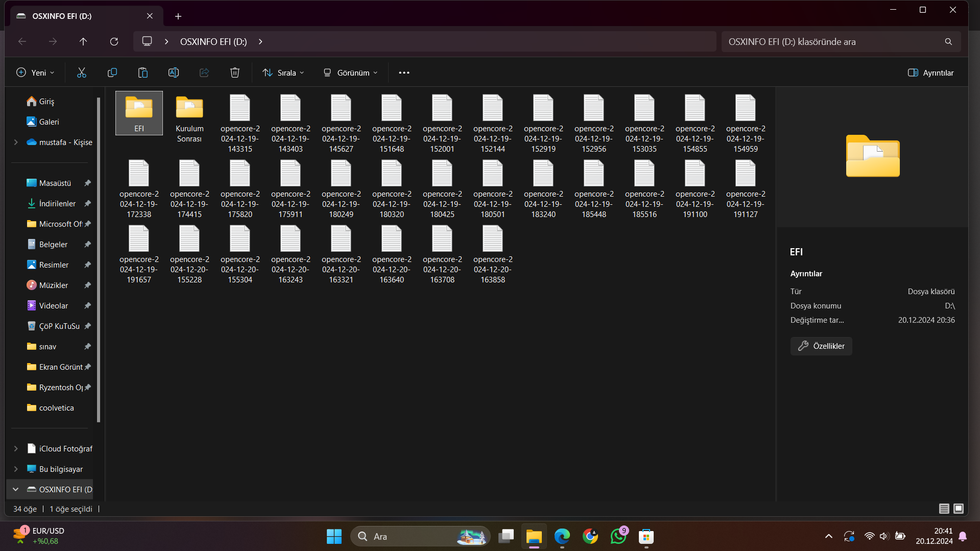980x551 pixels.
Task: Open İndirilenler in the sidebar
Action: click(x=57, y=203)
